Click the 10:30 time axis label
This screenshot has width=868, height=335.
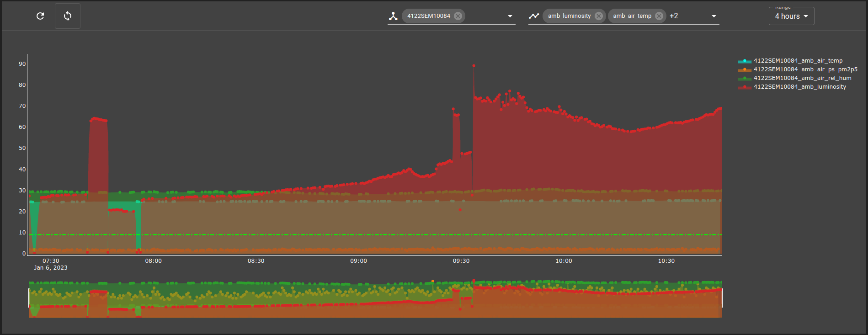[666, 261]
